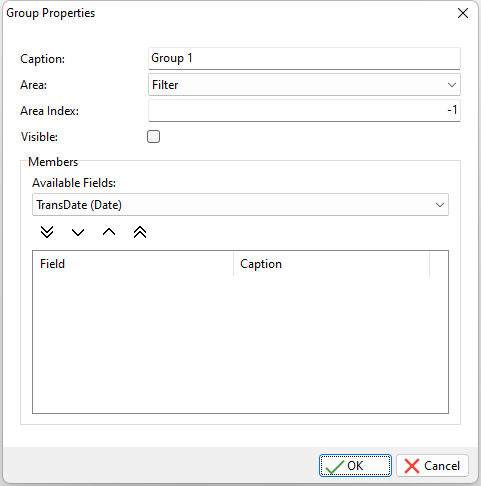The width and height of the screenshot is (481, 486).
Task: Discard changes with the Cancel button
Action: (x=433, y=466)
